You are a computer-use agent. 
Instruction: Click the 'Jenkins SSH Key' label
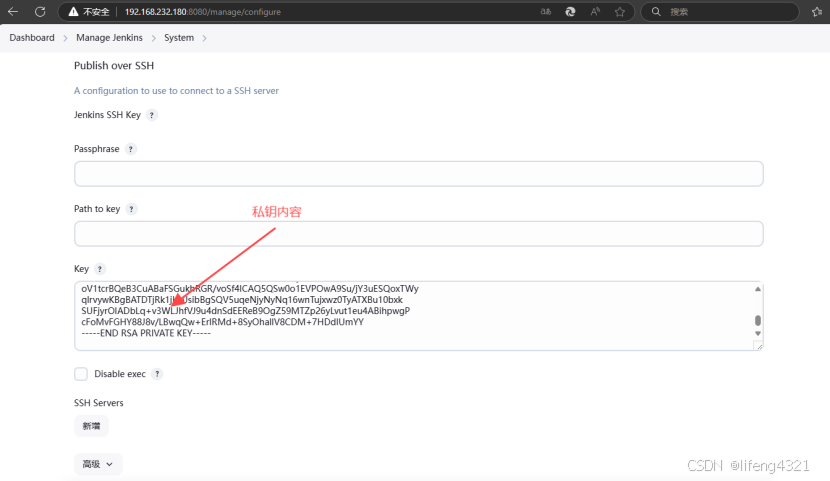[x=107, y=115]
